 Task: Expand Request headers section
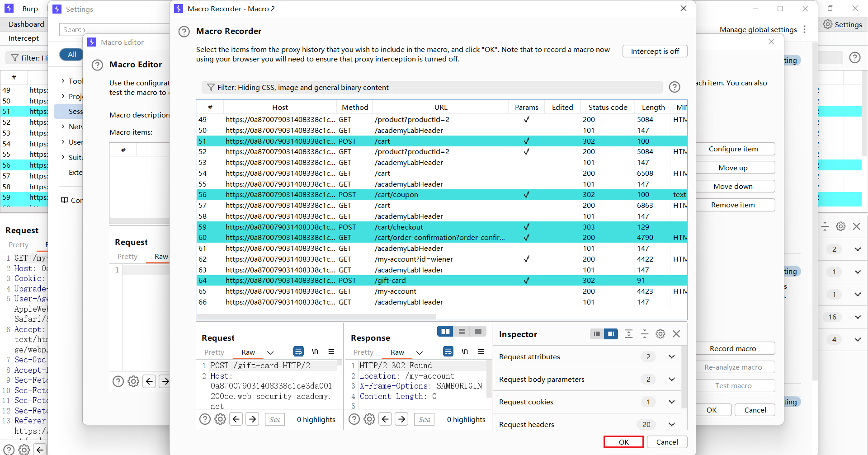pos(672,424)
